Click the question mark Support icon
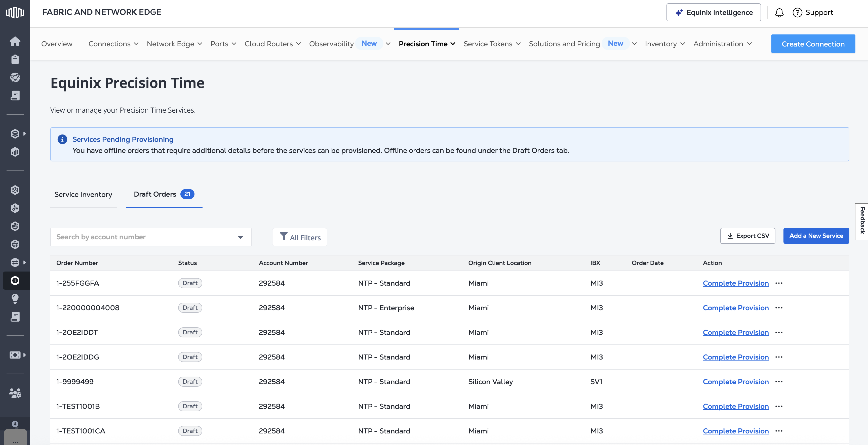 797,13
